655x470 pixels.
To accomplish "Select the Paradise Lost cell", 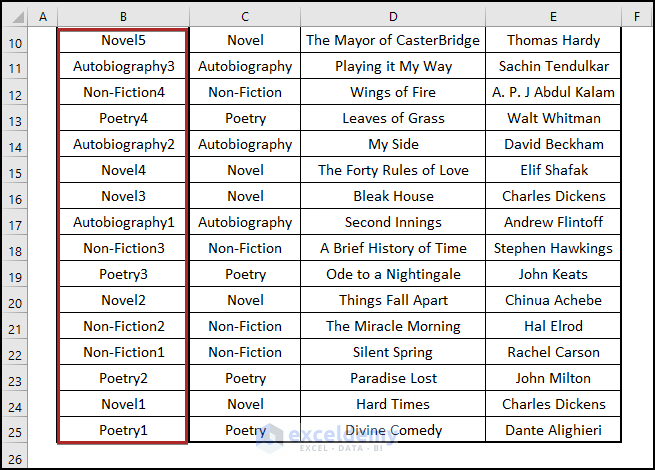I will coord(393,379).
